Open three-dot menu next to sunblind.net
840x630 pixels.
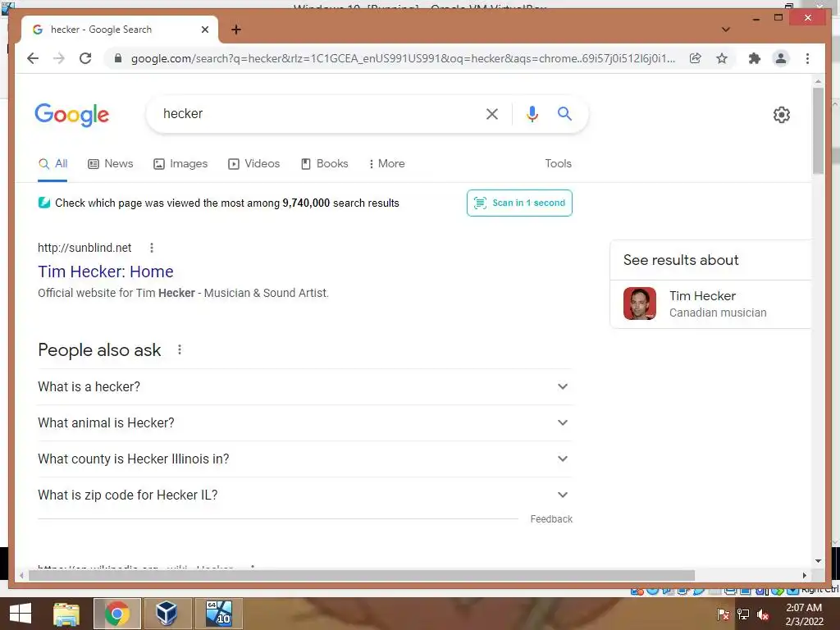coord(152,248)
